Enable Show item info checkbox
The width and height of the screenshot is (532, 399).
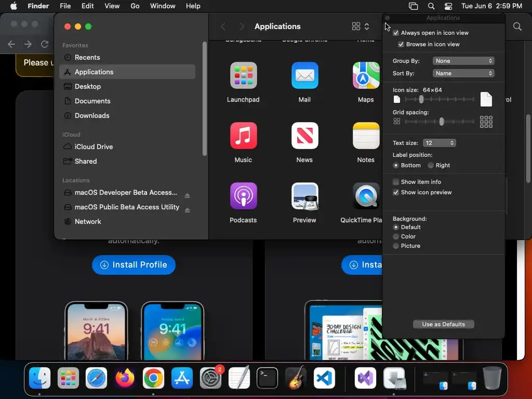click(395, 182)
